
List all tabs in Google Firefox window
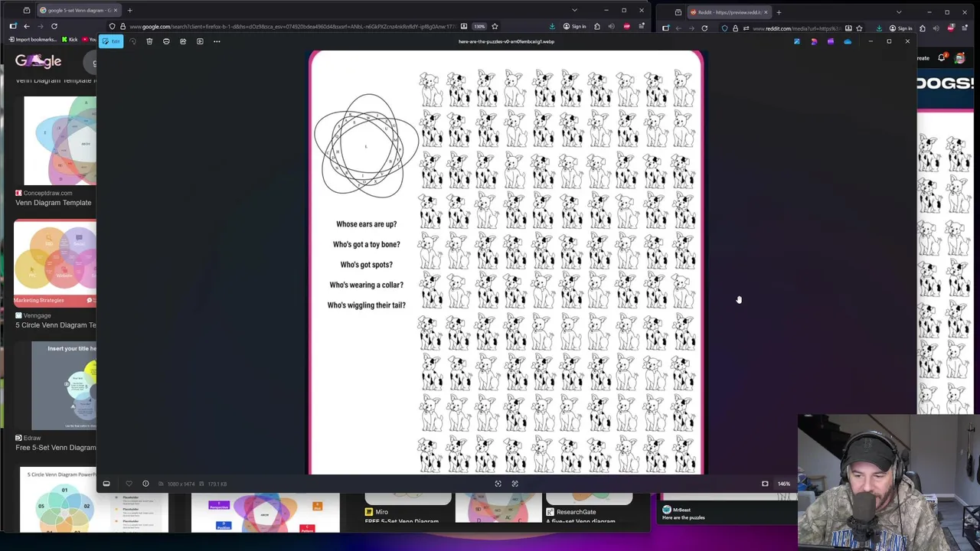point(574,10)
